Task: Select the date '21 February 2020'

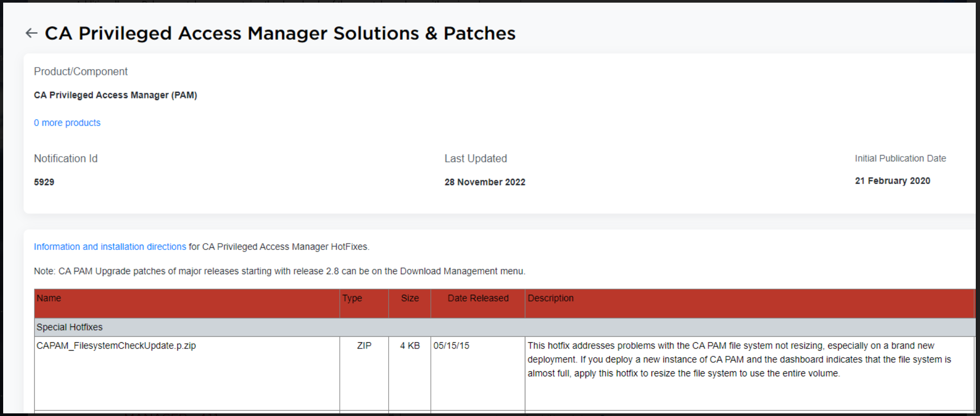Action: point(892,181)
